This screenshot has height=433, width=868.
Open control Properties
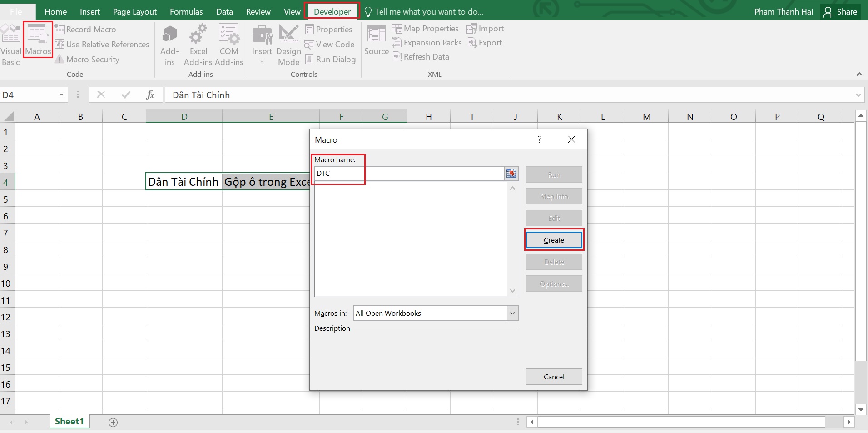pos(329,30)
